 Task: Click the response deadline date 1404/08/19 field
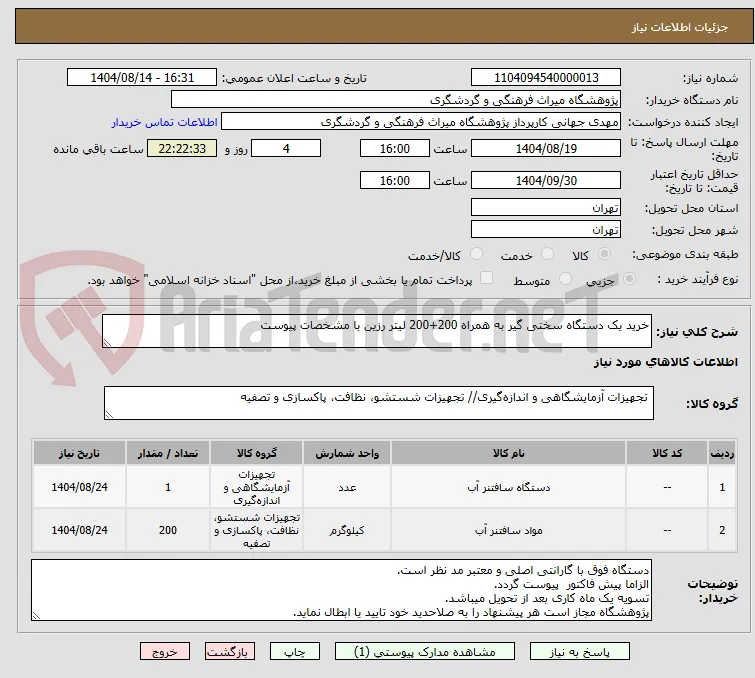click(x=546, y=148)
